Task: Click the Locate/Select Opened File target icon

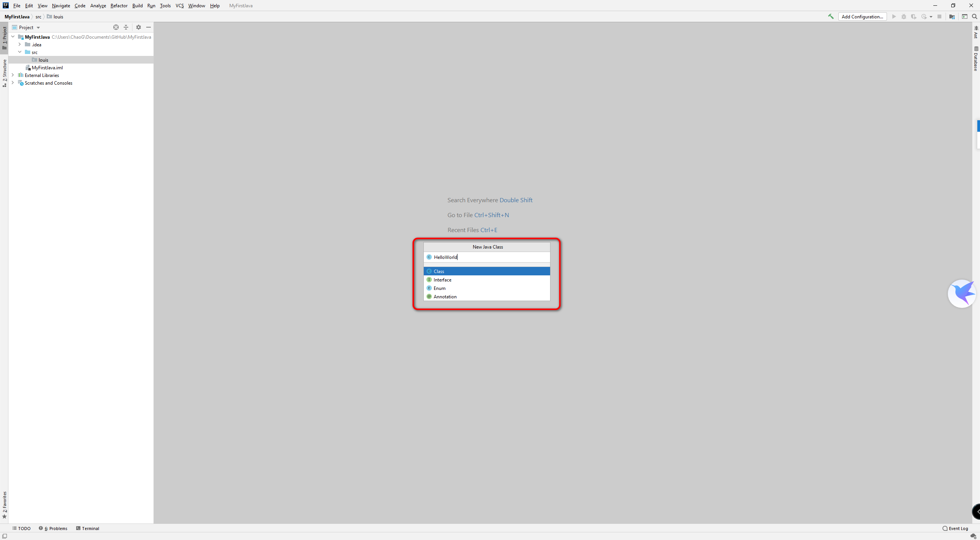Action: (116, 27)
